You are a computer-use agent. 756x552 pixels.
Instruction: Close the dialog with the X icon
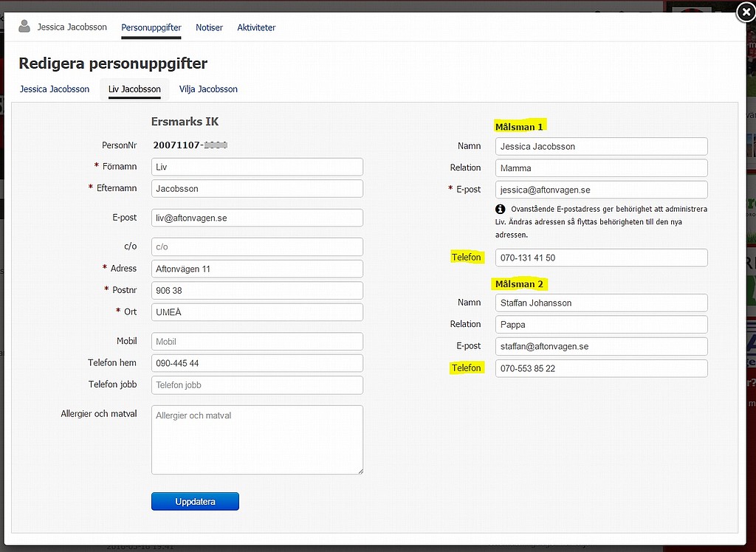pos(745,11)
